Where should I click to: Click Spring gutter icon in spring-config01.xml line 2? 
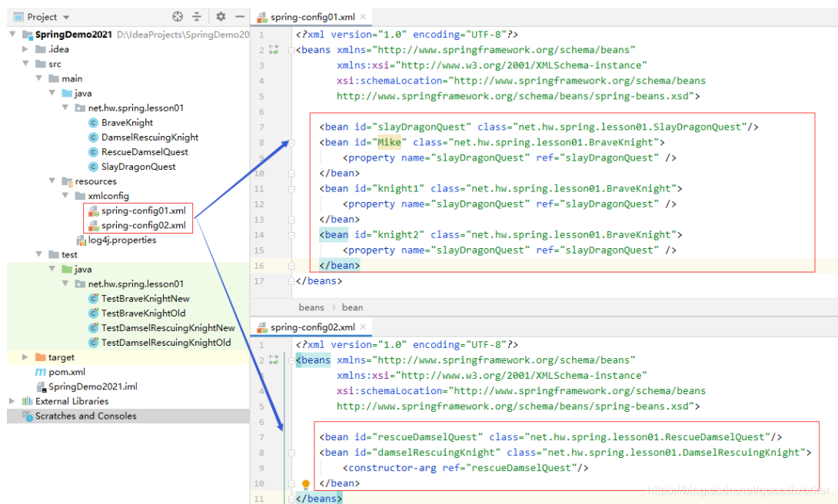coord(274,50)
